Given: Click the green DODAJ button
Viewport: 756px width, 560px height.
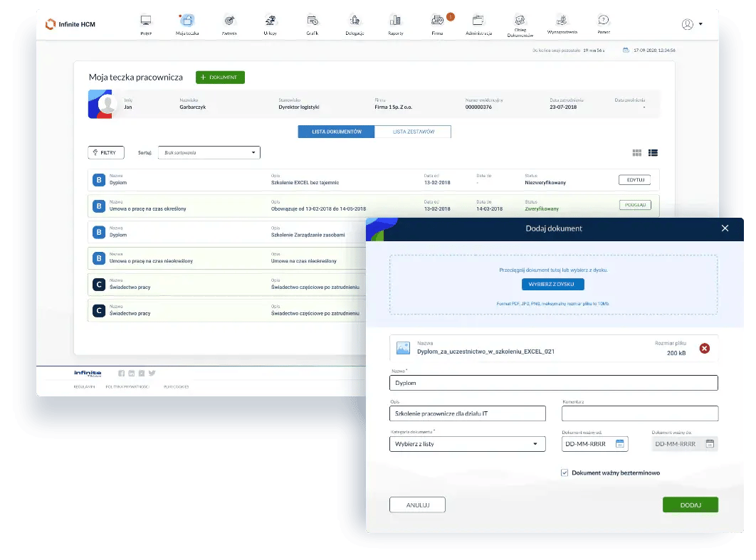Looking at the screenshot, I should pyautogui.click(x=691, y=505).
